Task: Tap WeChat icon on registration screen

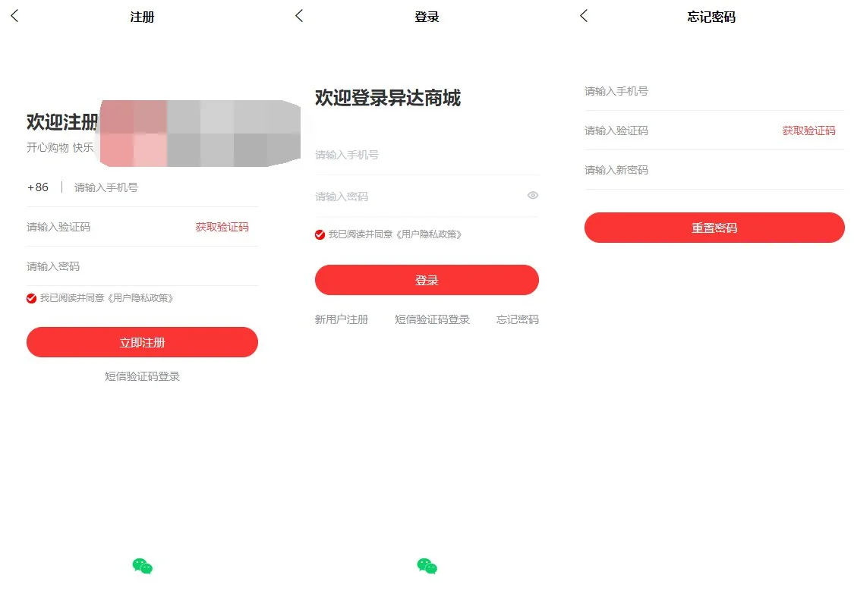Action: click(x=142, y=566)
